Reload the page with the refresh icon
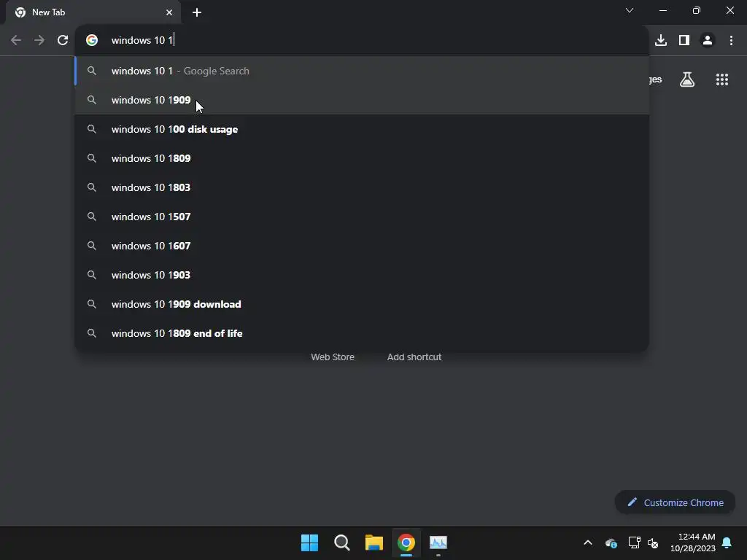Viewport: 747px width, 560px height. click(x=63, y=41)
